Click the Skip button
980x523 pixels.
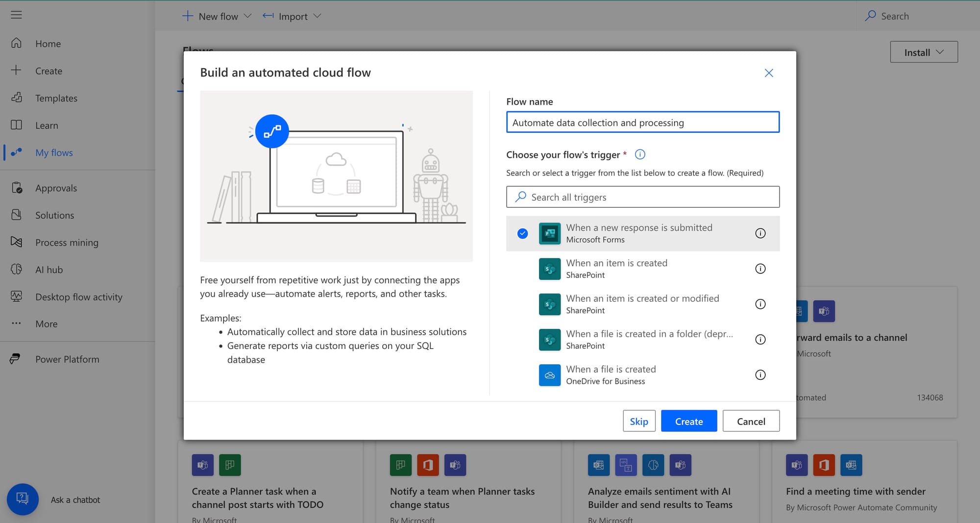(639, 421)
